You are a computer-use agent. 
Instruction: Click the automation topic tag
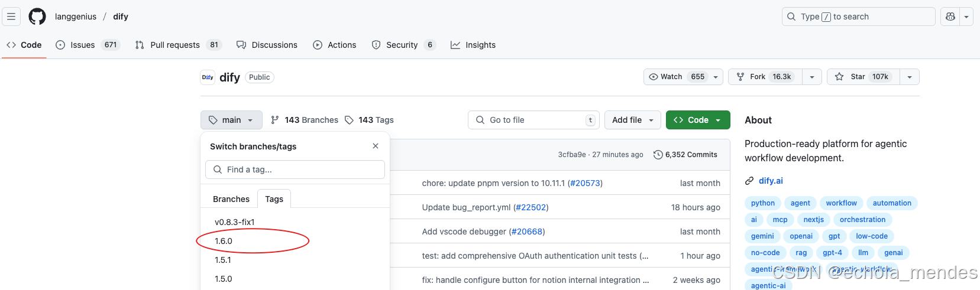[x=892, y=203]
